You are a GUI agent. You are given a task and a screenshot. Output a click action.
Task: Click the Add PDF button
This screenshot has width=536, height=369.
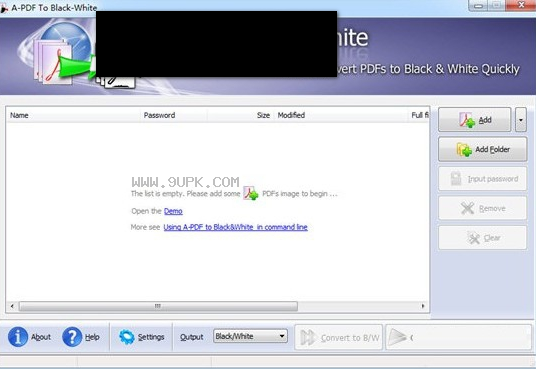pyautogui.click(x=474, y=120)
